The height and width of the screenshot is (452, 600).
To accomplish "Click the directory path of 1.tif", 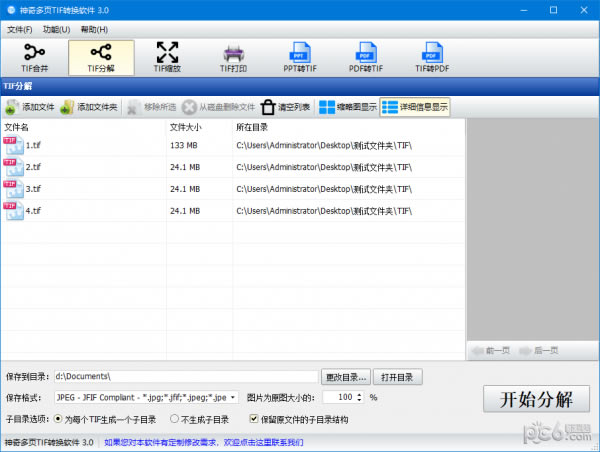I will [324, 145].
